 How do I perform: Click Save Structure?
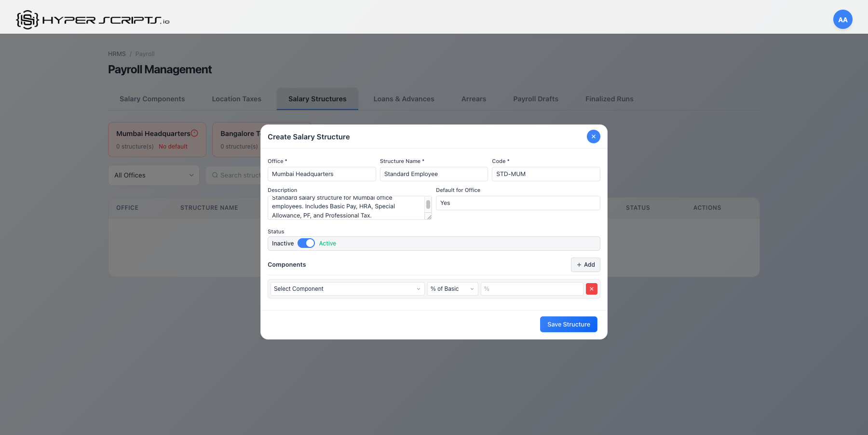(569, 324)
